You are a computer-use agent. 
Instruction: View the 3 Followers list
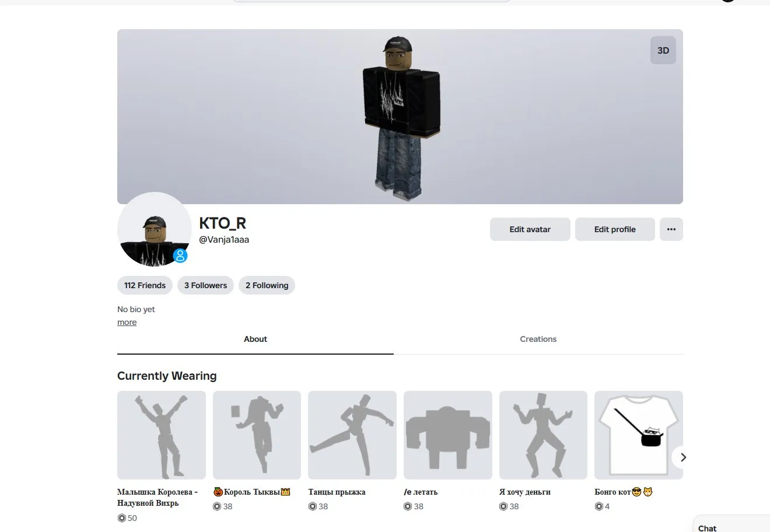[205, 285]
